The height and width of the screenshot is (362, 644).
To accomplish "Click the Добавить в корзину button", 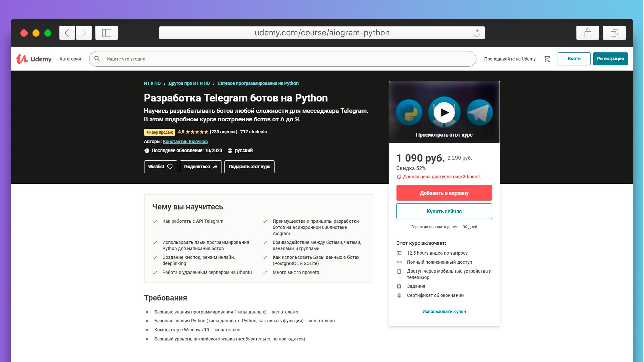I will (444, 193).
